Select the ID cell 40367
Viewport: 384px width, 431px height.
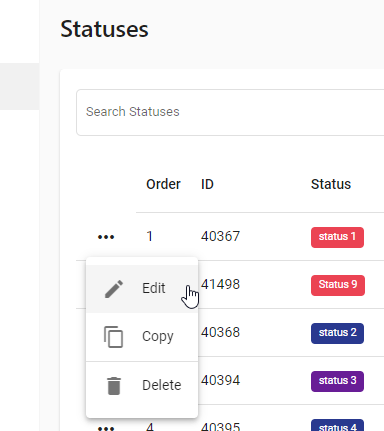pyautogui.click(x=220, y=236)
